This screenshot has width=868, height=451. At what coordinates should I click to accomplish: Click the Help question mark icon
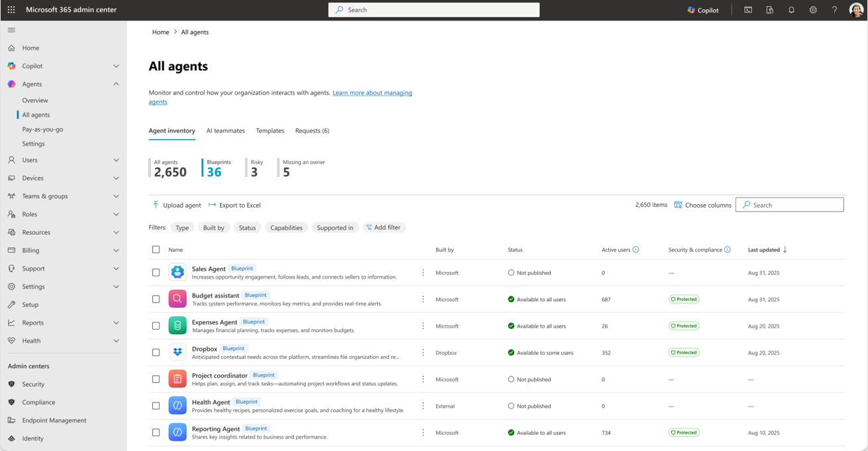(834, 9)
